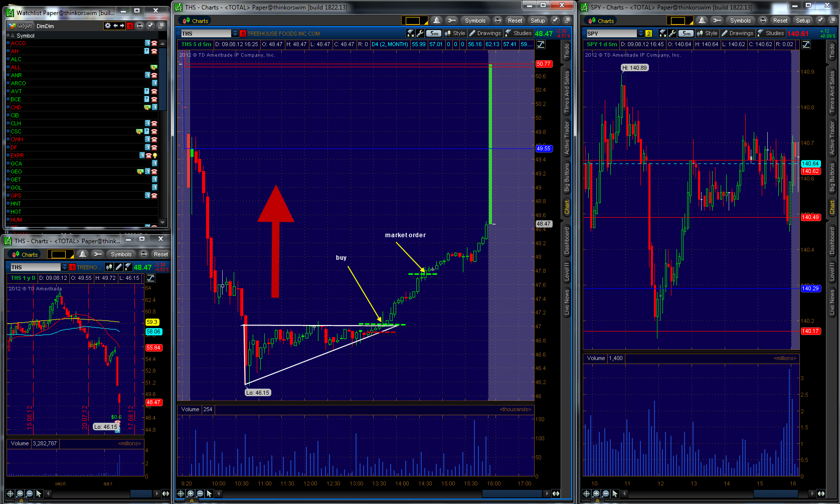Open Drawings menu in THS chart
This screenshot has height=504, width=840.
coord(485,34)
